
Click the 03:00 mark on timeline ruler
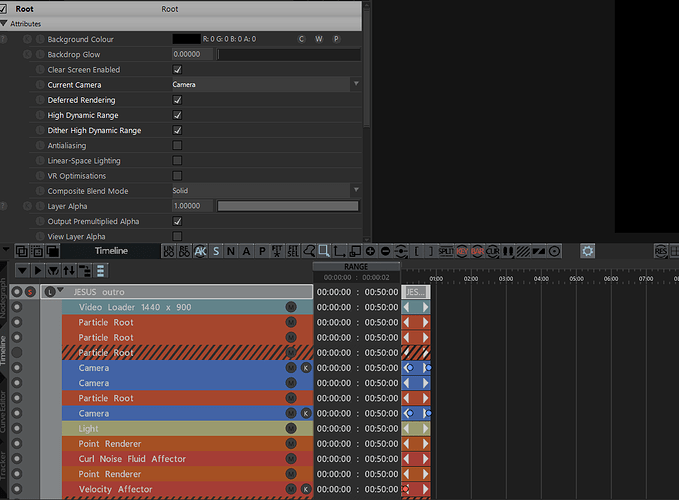click(x=506, y=279)
